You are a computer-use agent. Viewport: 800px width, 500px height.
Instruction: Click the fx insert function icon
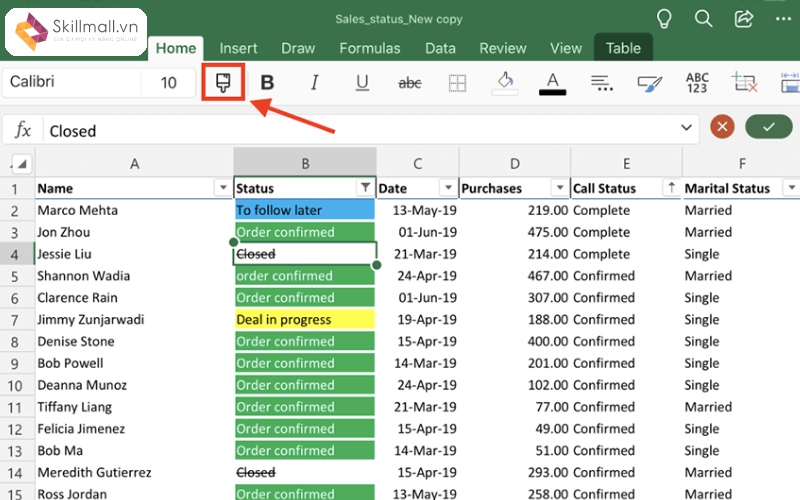tap(23, 130)
